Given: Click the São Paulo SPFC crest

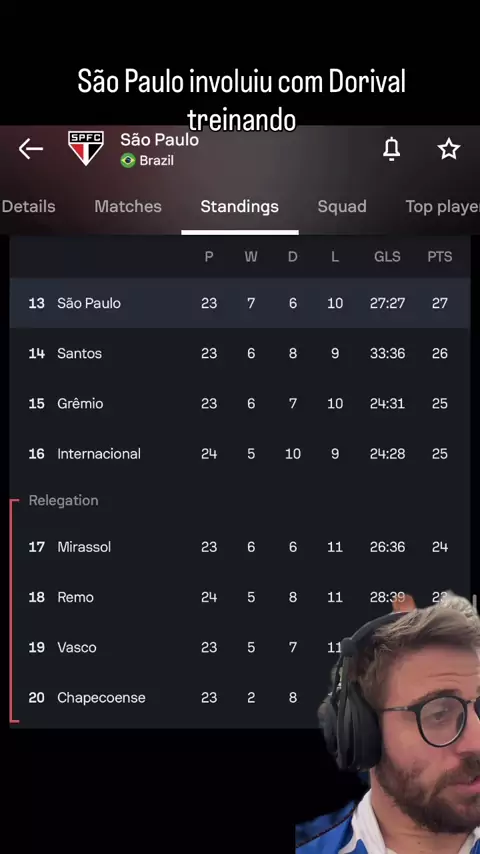Looking at the screenshot, I should tap(86, 148).
